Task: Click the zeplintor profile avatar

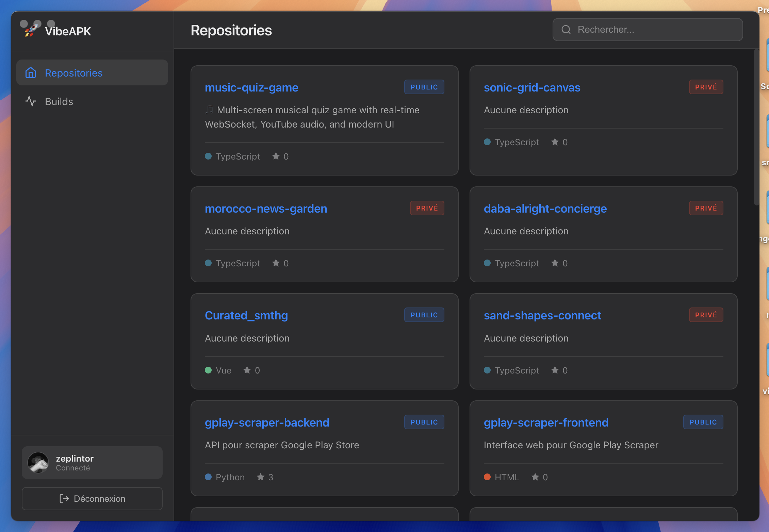Action: coord(38,463)
